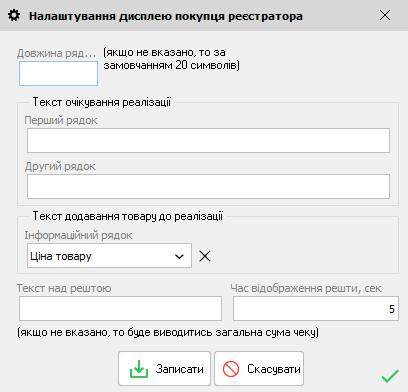Click the 'Текст очікування реалізації' group title
This screenshot has height=392, width=408.
[102, 102]
